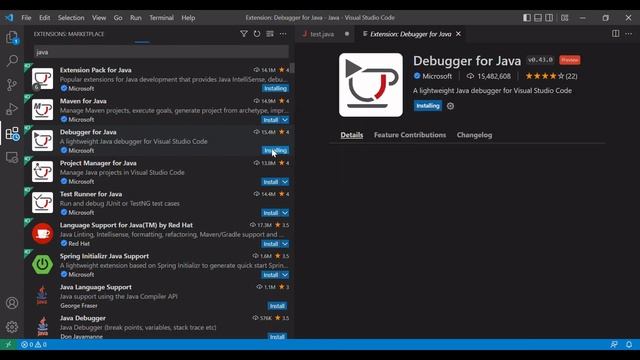Filter extensions with the funnel icon
640x360 pixels.
244,34
